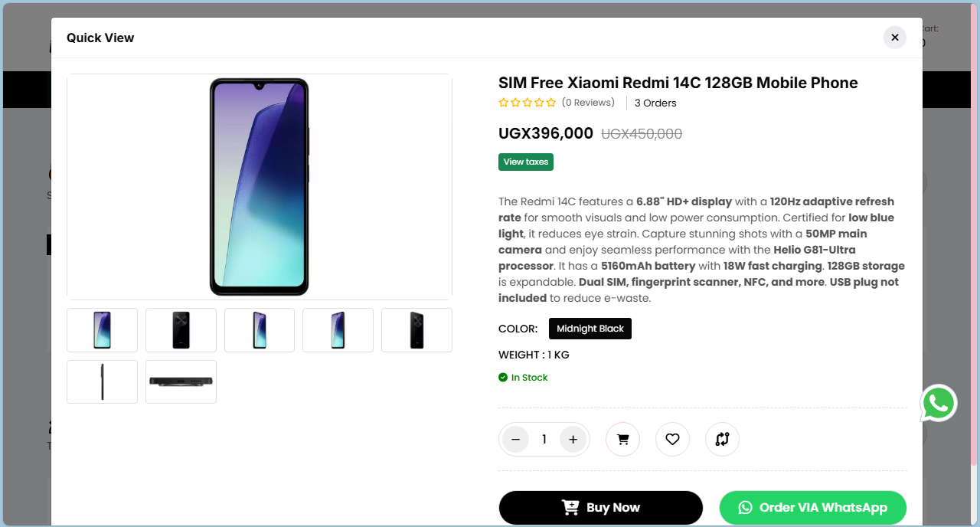This screenshot has height=527, width=980.
Task: Show the side-profile phone thumbnail
Action: pos(102,381)
